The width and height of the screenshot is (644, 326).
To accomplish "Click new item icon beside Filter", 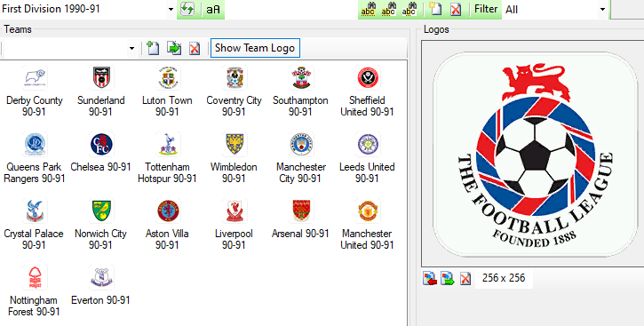I will [x=435, y=9].
